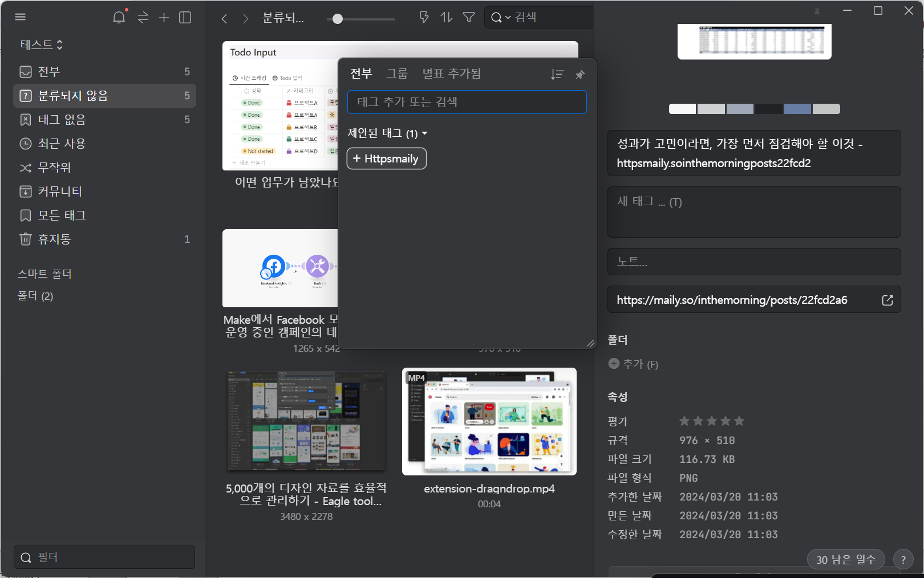Open the notifications bell icon
Viewport: 924px width, 578px height.
point(119,17)
